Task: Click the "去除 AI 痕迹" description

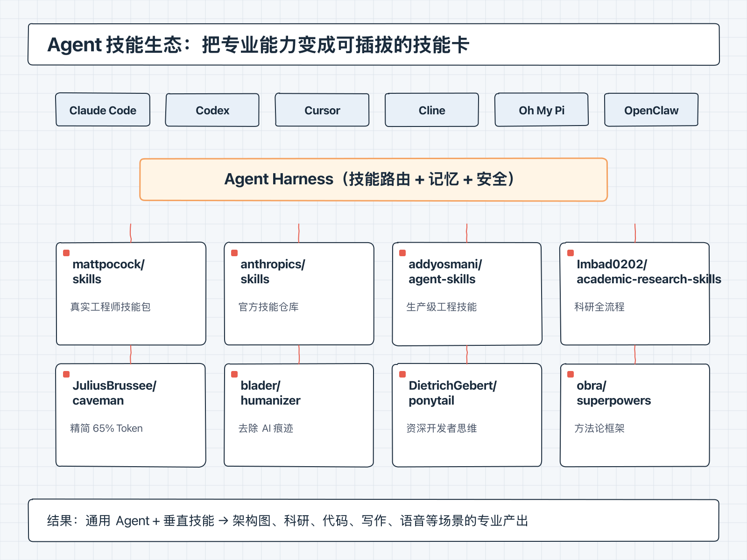Action: pos(266,428)
